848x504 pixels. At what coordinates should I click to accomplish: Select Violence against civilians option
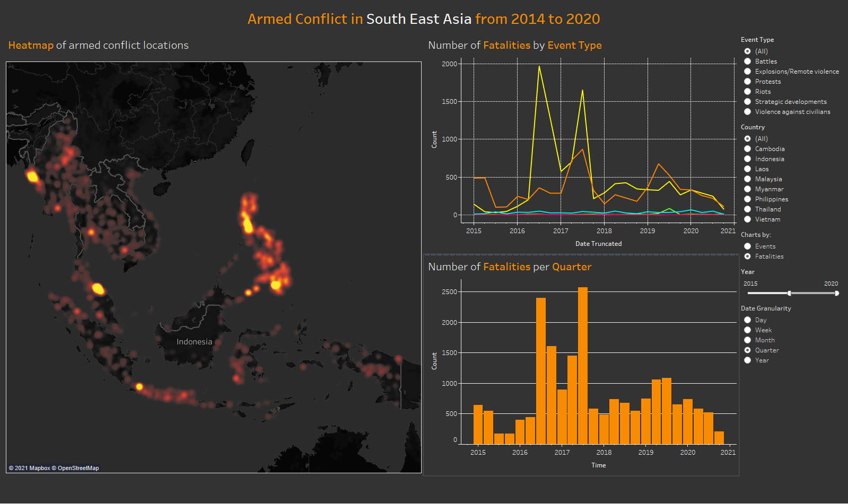(x=747, y=112)
